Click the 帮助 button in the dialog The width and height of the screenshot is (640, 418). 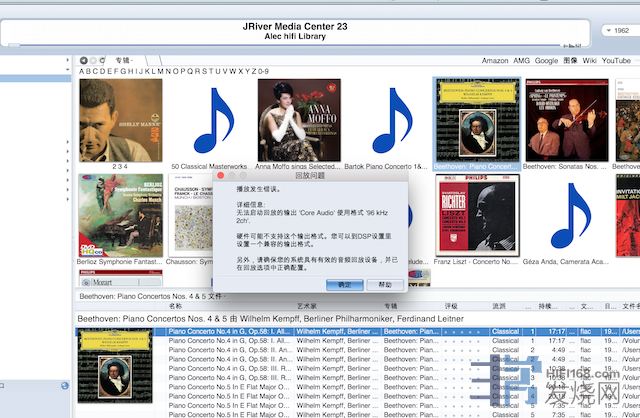tap(385, 285)
